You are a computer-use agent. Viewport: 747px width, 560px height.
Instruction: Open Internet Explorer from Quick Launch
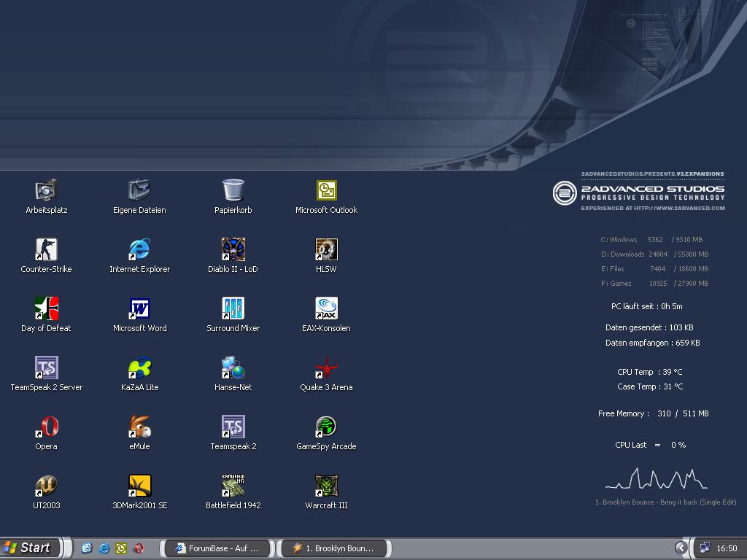(104, 548)
